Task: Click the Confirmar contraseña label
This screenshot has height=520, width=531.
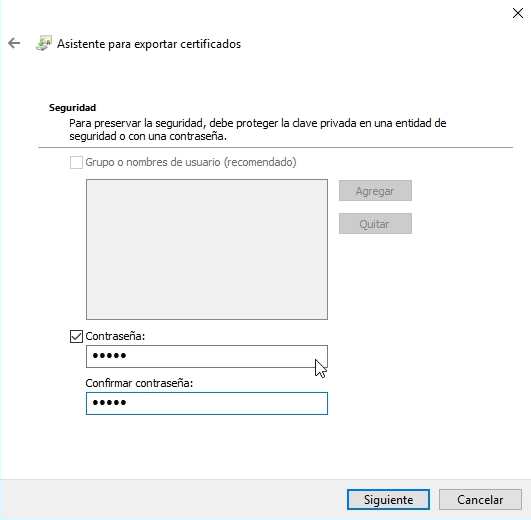Action: (x=139, y=383)
